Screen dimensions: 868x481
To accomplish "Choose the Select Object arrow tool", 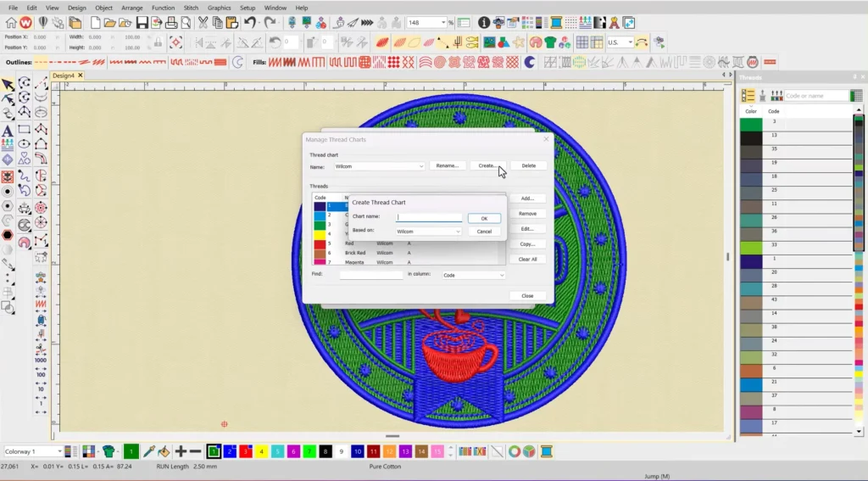I will (7, 84).
